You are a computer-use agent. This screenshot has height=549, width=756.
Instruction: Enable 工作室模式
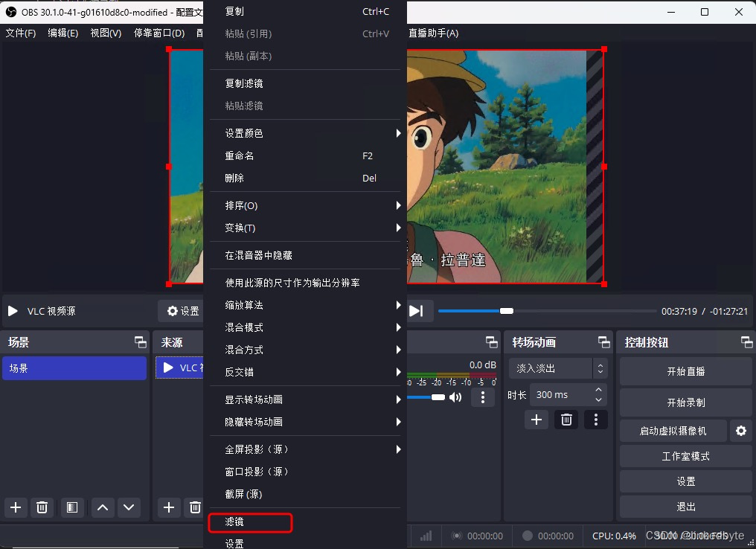685,456
